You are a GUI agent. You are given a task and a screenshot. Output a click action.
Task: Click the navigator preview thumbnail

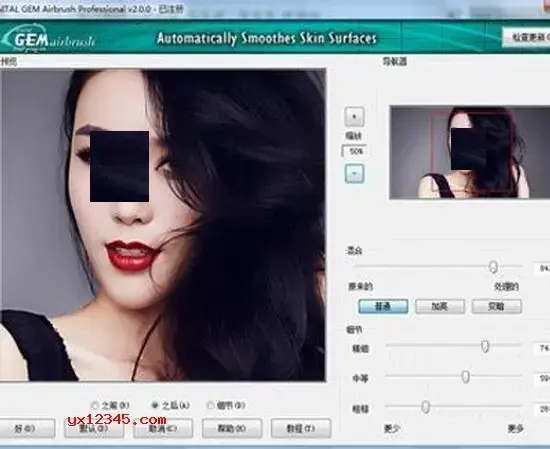(470, 153)
